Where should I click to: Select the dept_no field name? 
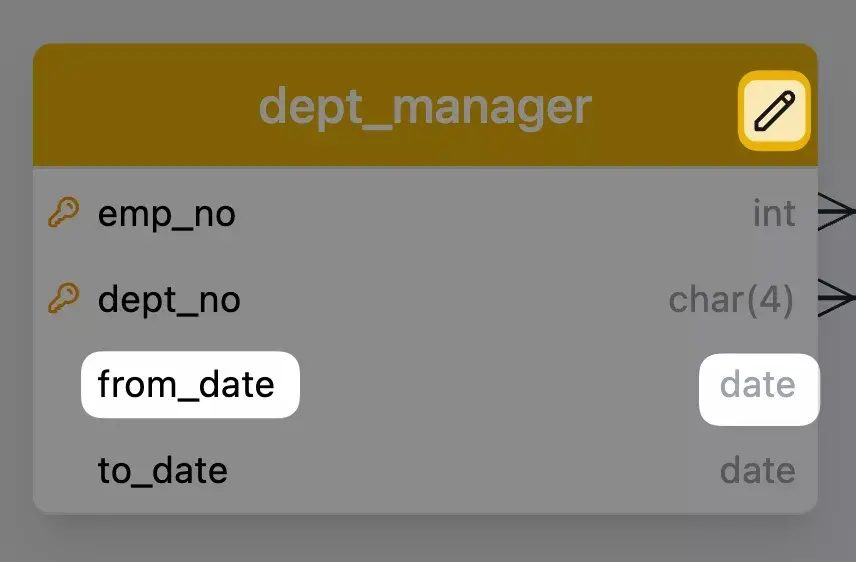click(169, 300)
